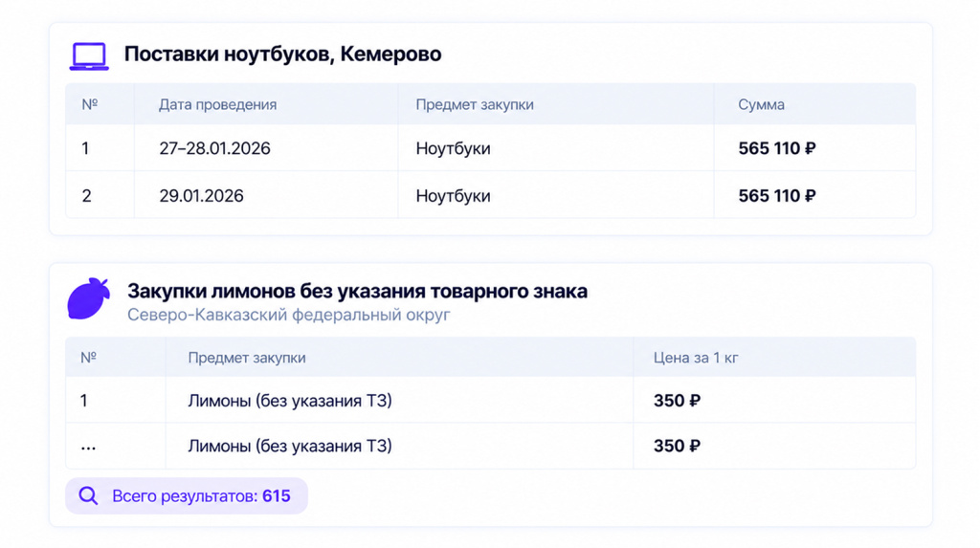Click Лимоны (без указания ТЗ) in the … row

tap(290, 447)
